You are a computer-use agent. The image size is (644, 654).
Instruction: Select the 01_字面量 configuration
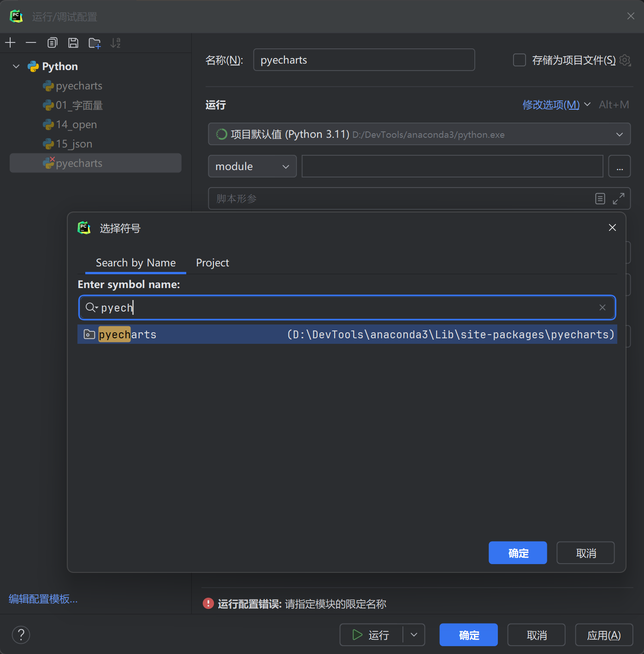[x=95, y=105]
